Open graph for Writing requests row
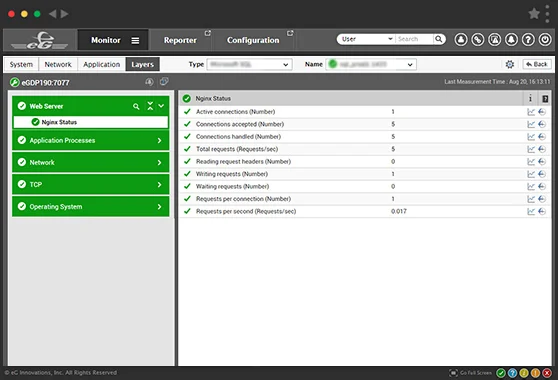The image size is (558, 380). pyautogui.click(x=531, y=174)
